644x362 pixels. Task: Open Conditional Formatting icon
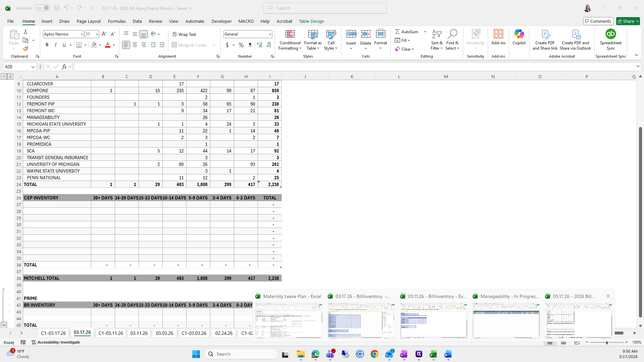pos(290,34)
